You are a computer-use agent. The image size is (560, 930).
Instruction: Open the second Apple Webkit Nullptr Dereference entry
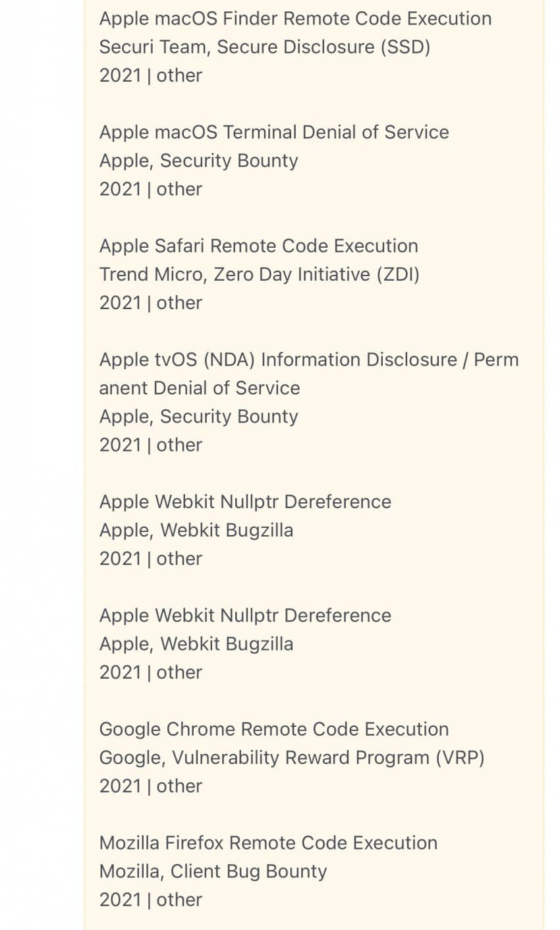[x=245, y=616]
